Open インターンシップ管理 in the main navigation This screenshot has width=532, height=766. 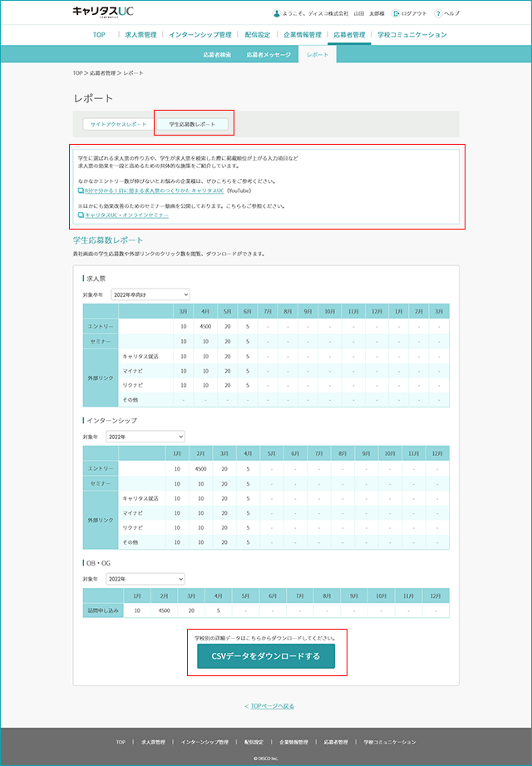click(200, 35)
